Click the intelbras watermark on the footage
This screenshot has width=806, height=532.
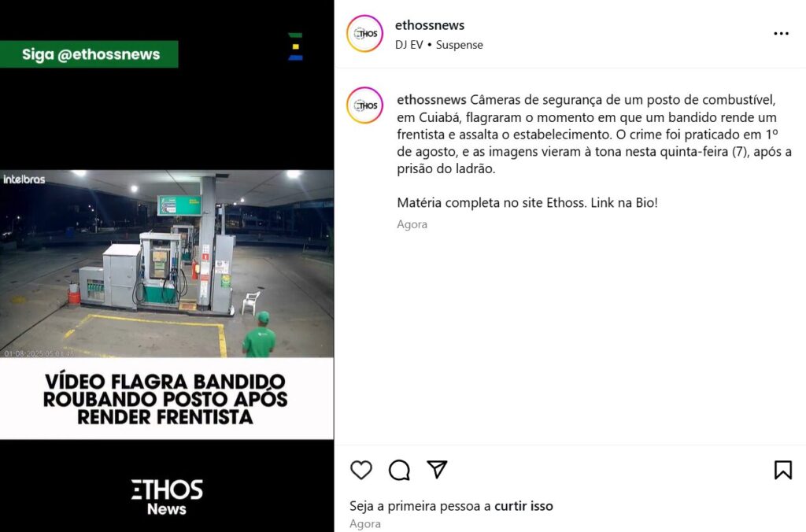(24, 179)
